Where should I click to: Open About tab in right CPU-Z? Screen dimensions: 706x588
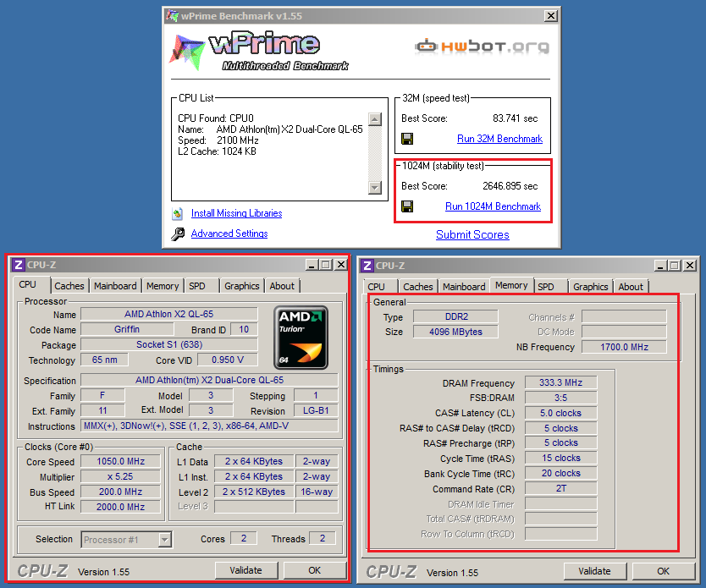[x=631, y=287]
